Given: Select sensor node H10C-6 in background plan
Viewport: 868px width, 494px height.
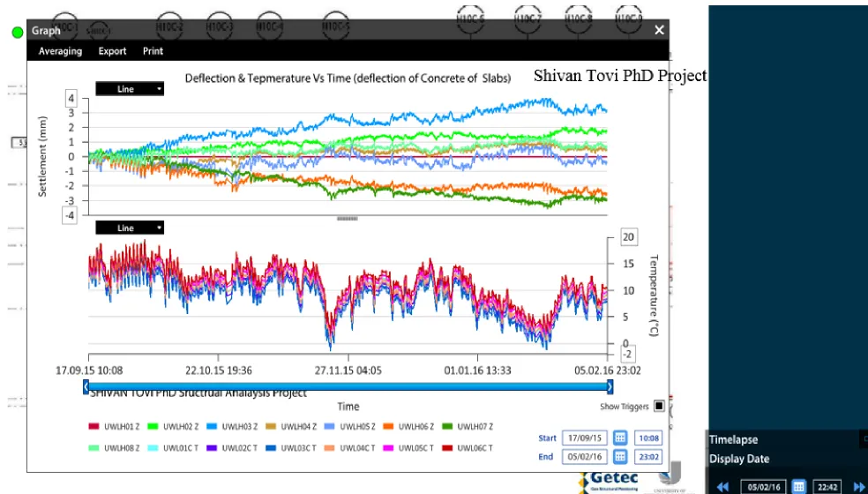Looking at the screenshot, I should pos(470,19).
